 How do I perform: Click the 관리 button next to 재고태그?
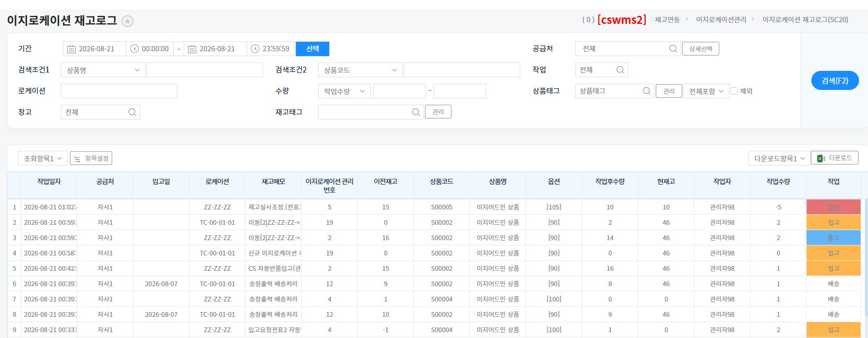coord(438,112)
